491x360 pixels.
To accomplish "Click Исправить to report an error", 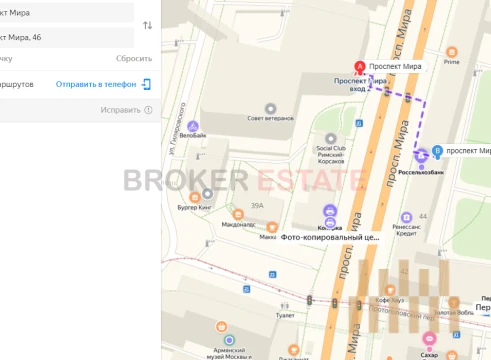I will [120, 110].
